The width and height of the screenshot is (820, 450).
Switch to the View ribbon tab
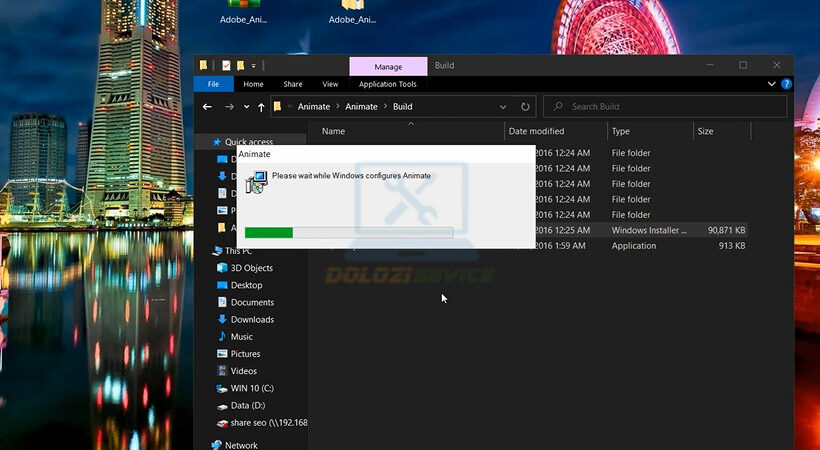pos(330,85)
